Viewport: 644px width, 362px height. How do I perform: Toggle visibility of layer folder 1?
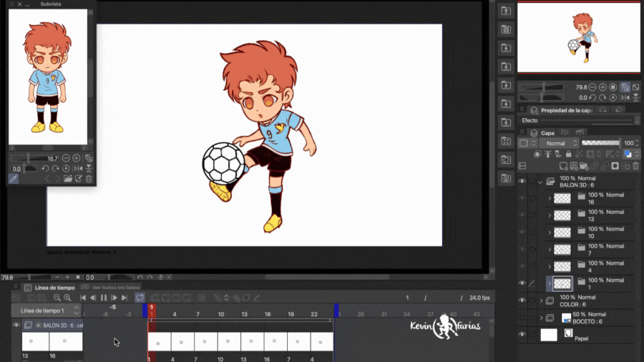pyautogui.click(x=522, y=283)
